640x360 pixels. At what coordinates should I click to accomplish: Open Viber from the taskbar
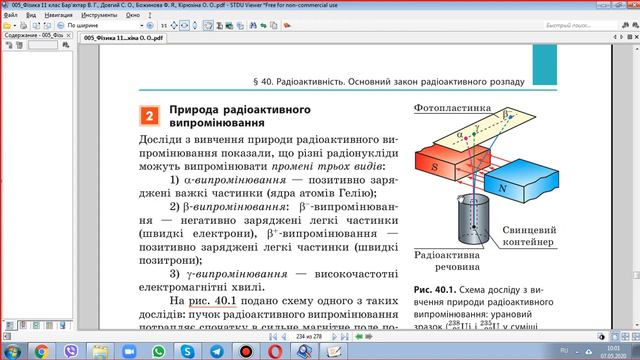[x=71, y=352]
